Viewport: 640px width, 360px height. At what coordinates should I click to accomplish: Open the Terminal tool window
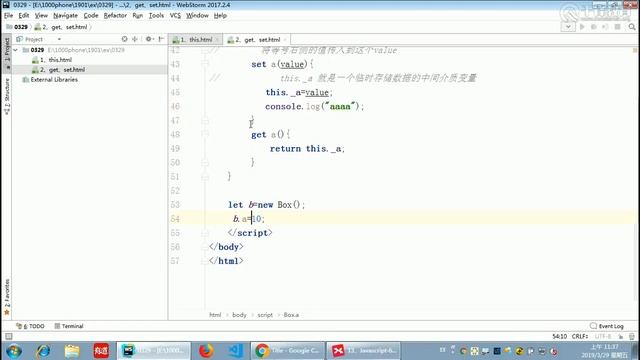[x=69, y=326]
